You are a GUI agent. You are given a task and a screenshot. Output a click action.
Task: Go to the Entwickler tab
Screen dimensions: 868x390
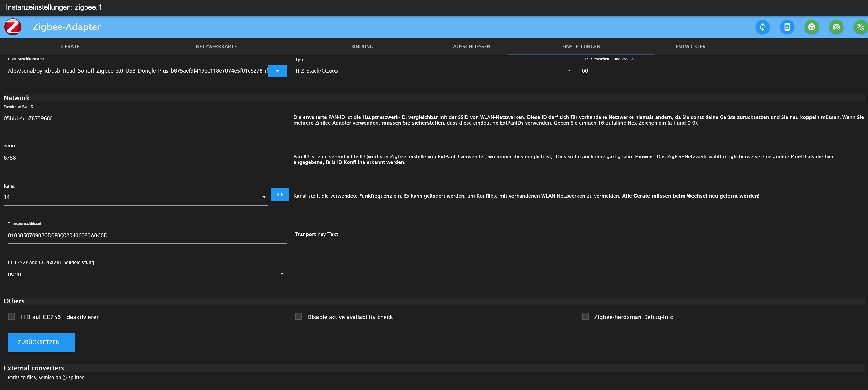690,47
